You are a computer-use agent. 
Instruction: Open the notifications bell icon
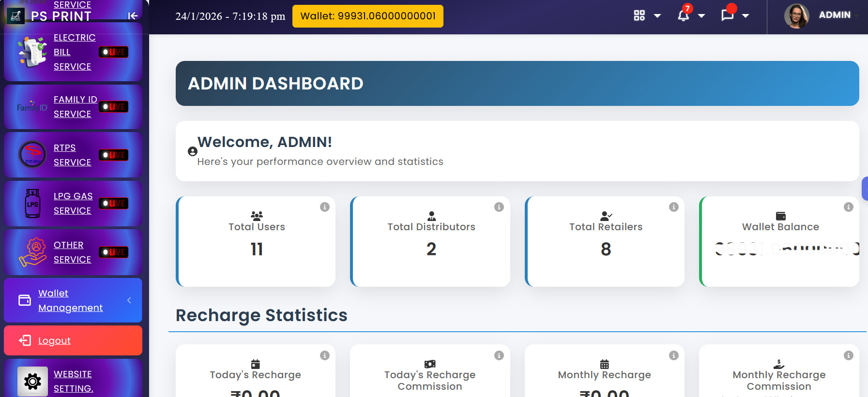point(683,15)
